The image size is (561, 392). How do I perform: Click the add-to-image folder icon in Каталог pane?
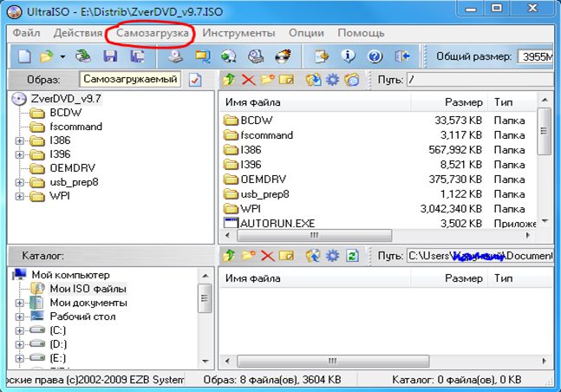[x=313, y=256]
